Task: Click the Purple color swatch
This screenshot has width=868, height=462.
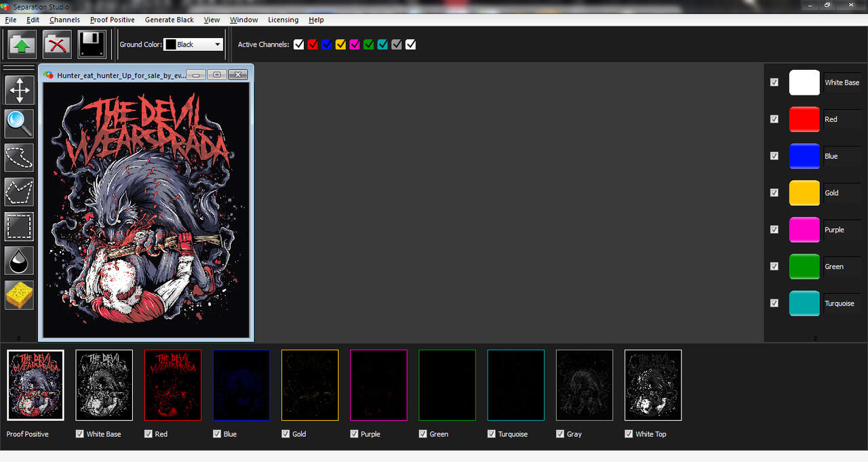Action: click(804, 230)
